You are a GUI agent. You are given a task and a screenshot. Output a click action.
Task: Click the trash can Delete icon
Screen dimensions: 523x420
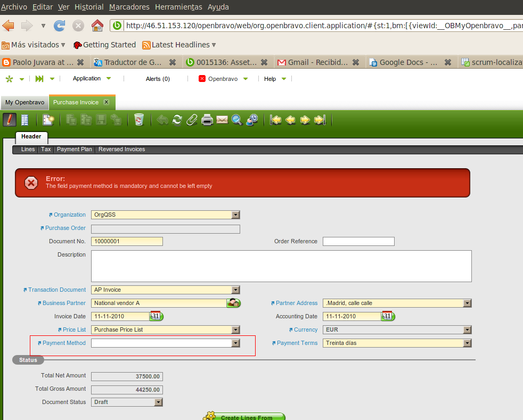click(x=139, y=120)
